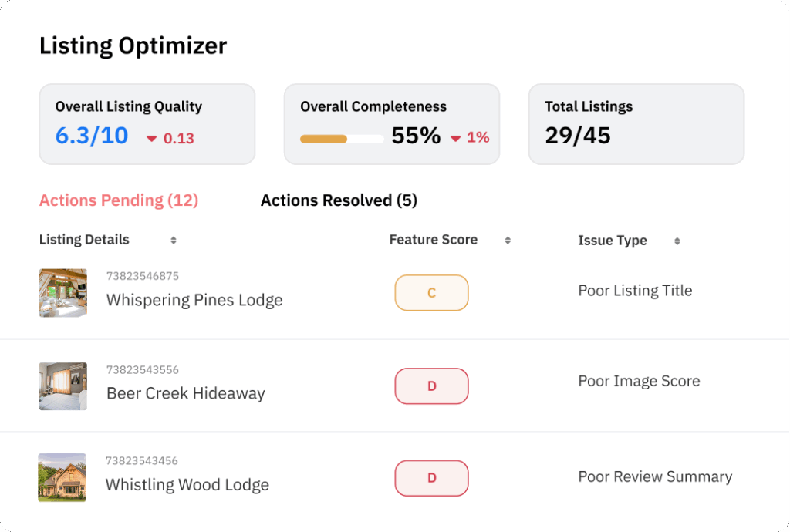Image resolution: width=790 pixels, height=532 pixels.
Task: Click the Total Listings 29/45 card
Action: click(x=636, y=123)
